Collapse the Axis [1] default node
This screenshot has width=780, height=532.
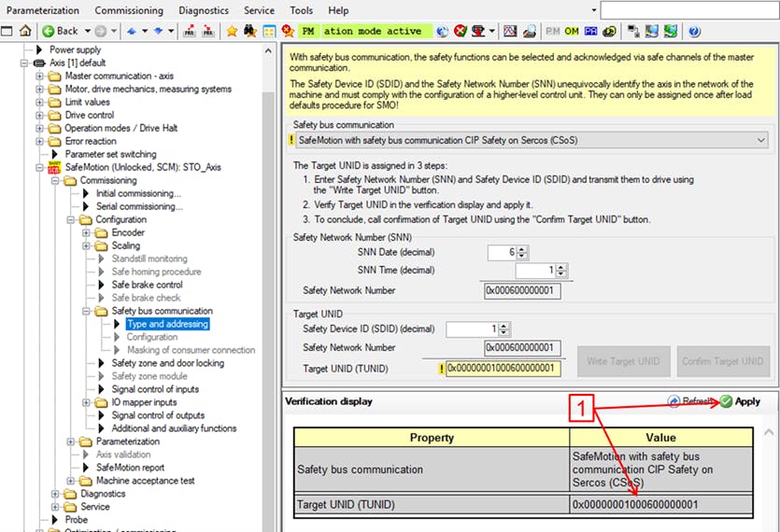pyautogui.click(x=23, y=63)
